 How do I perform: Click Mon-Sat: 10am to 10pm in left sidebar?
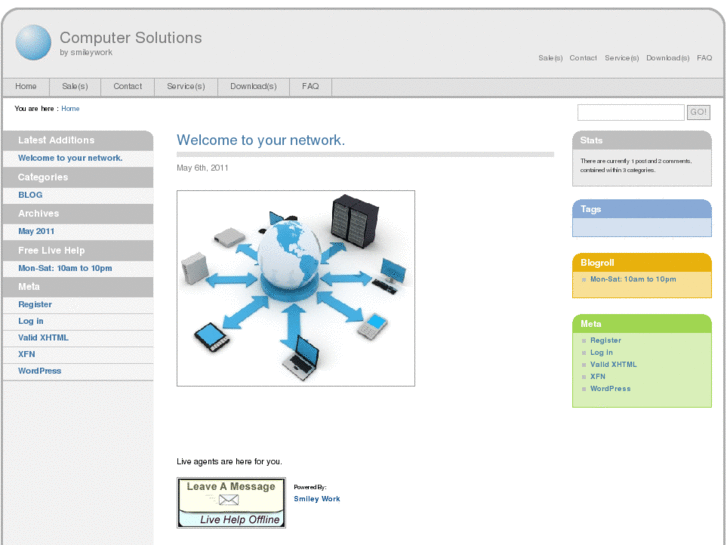(x=65, y=268)
